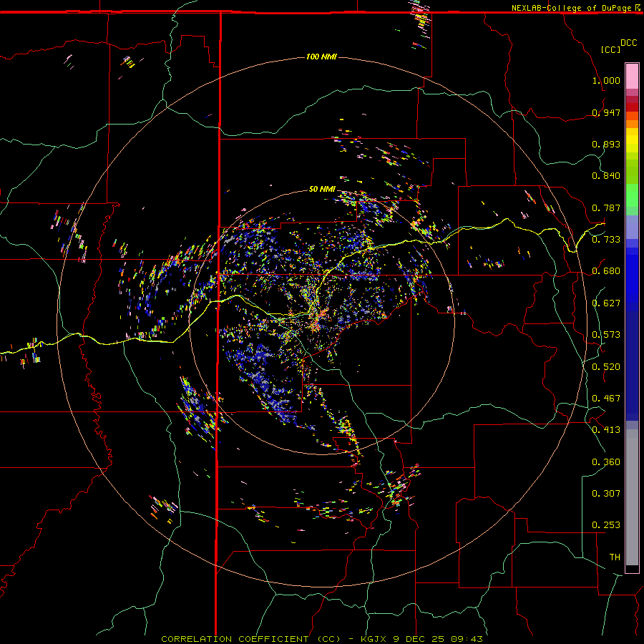Click the 0.307 legend value

click(x=606, y=494)
